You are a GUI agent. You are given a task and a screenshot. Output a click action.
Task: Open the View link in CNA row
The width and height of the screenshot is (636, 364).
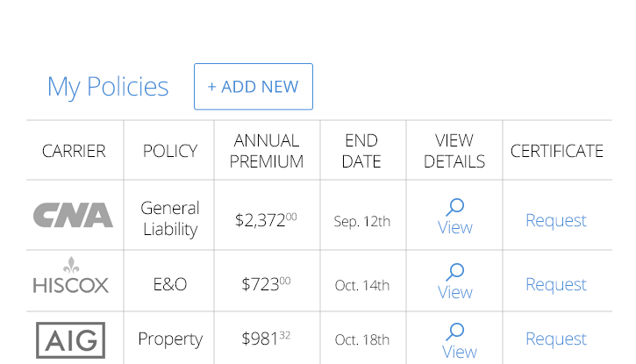(455, 227)
